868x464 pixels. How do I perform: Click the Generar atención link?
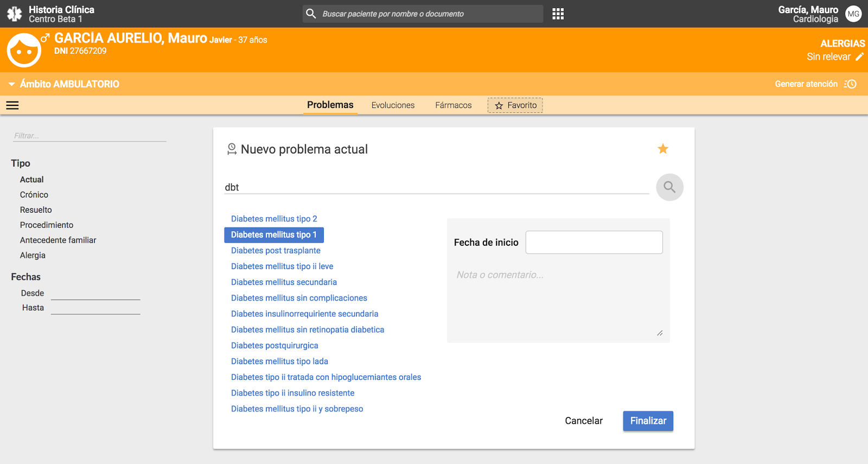806,84
